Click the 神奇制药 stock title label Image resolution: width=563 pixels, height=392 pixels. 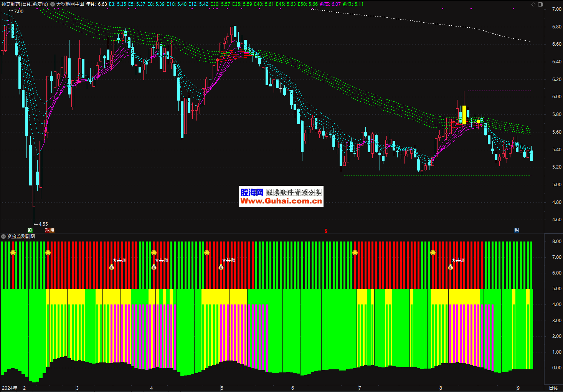[25, 4]
